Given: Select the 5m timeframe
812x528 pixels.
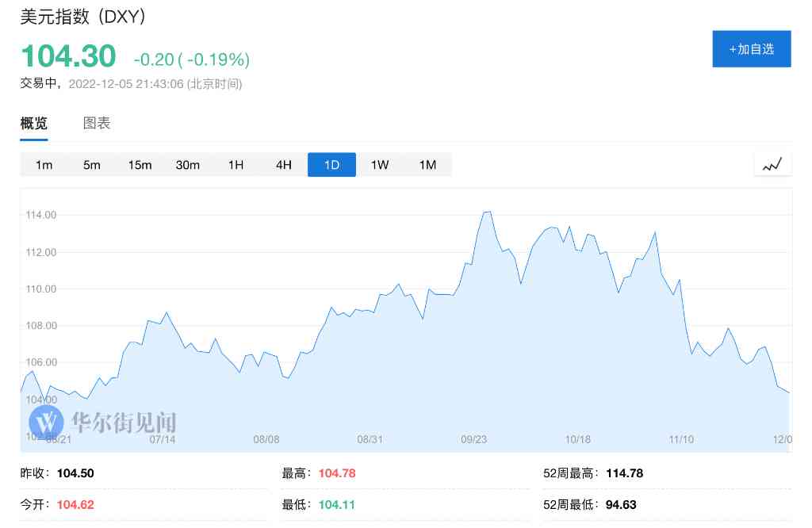Looking at the screenshot, I should (91, 164).
